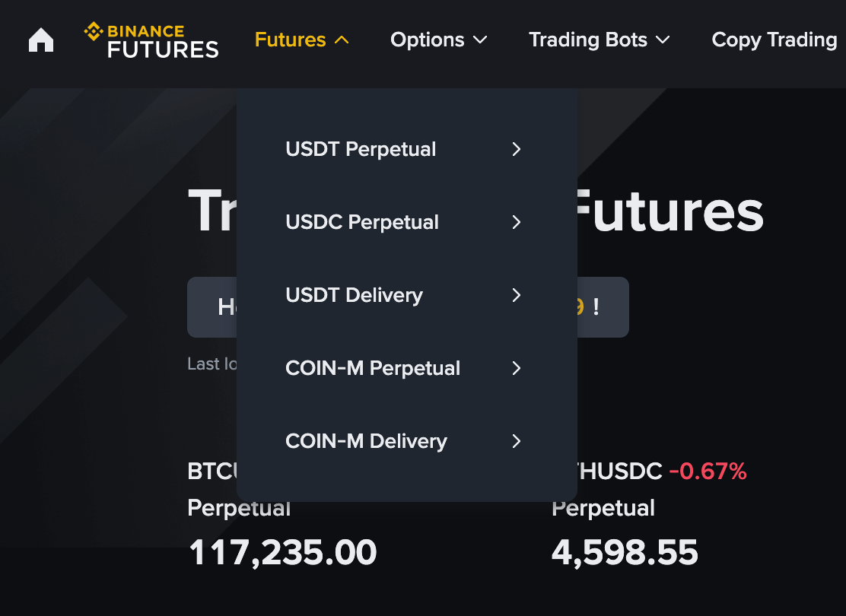Expand the Trading Bots dropdown
The height and width of the screenshot is (616, 846).
599,40
